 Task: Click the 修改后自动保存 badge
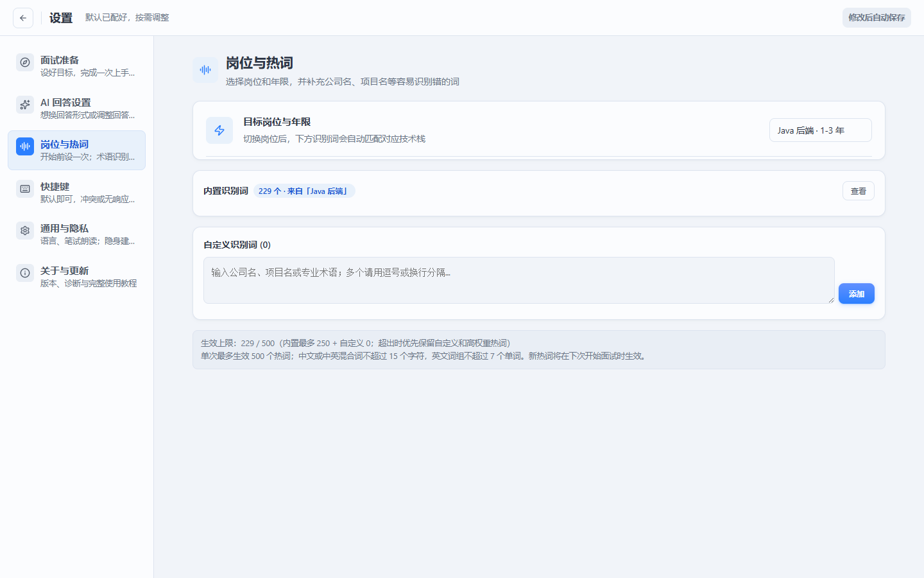877,18
